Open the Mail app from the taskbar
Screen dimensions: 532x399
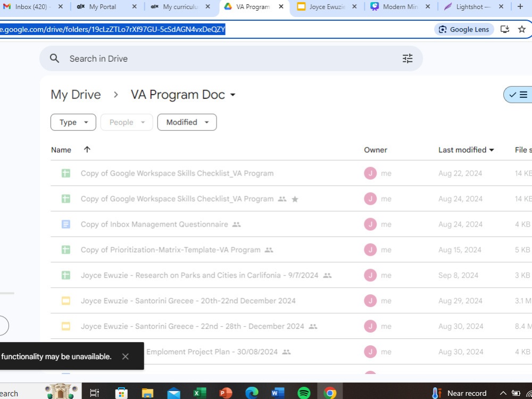[174, 393]
